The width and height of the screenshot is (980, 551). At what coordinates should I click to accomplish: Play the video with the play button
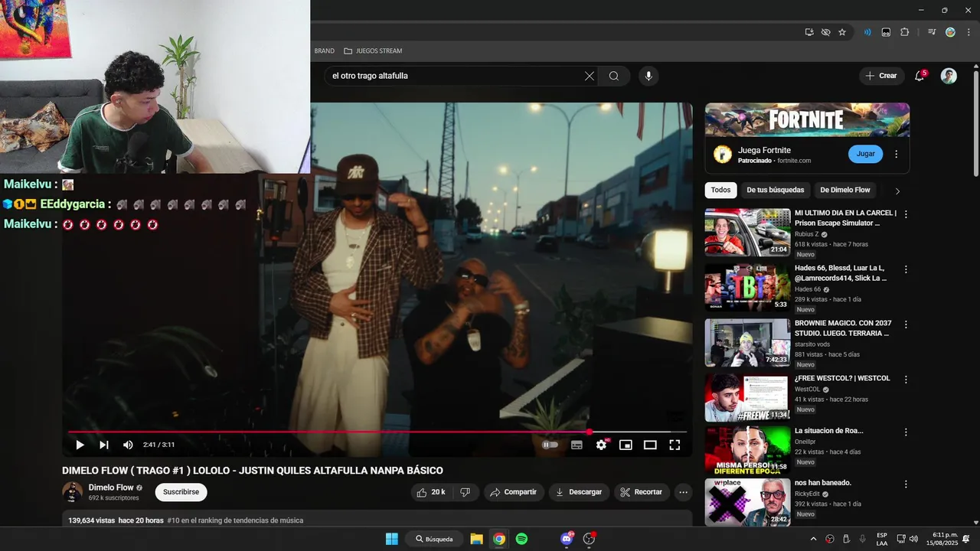pyautogui.click(x=80, y=445)
